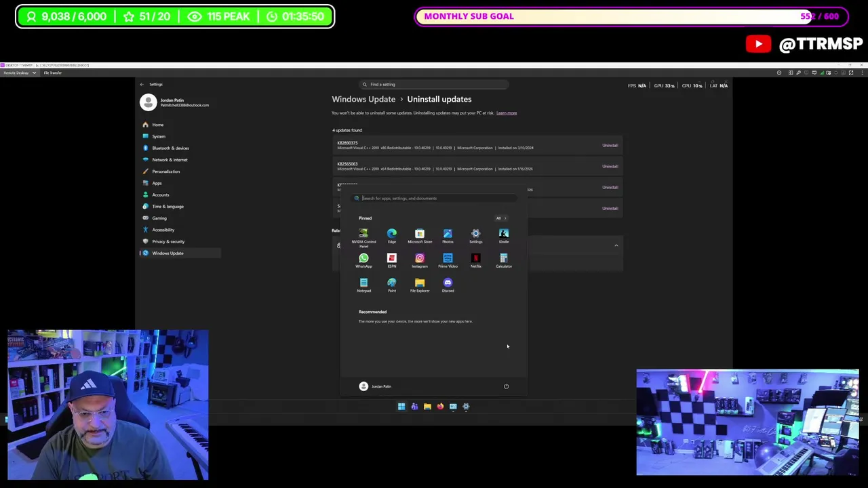868x488 pixels.
Task: Open Jordan Patin user account in Start menu
Action: (x=375, y=386)
